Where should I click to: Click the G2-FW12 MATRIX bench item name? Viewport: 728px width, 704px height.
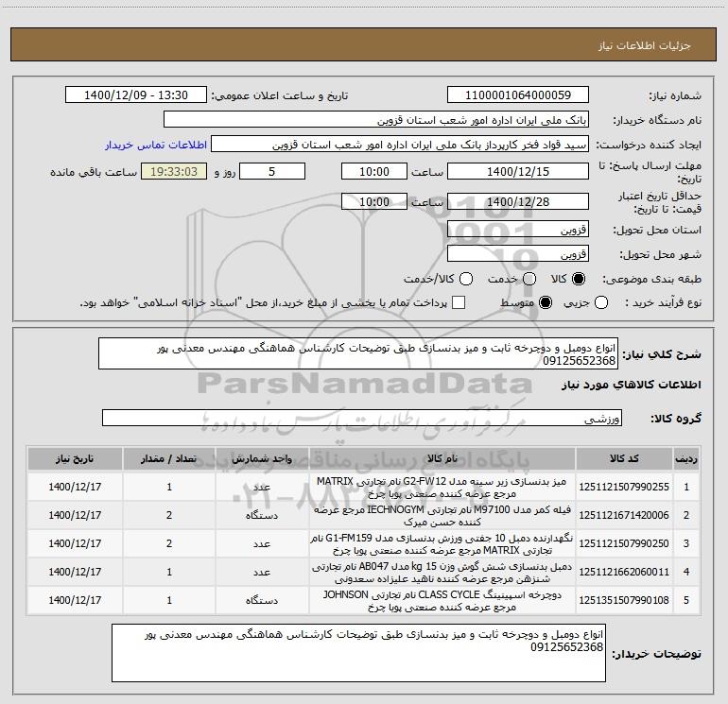click(442, 488)
